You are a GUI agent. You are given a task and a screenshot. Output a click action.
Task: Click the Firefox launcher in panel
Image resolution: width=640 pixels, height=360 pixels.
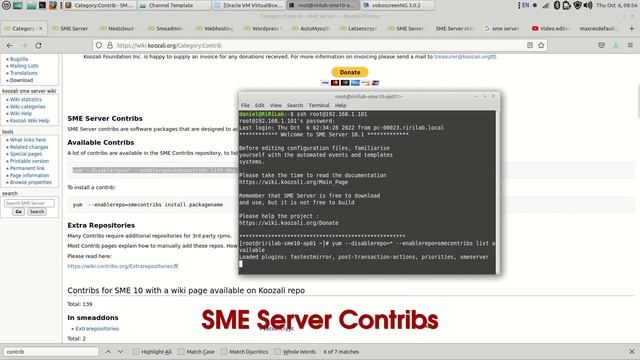[x=53, y=5]
